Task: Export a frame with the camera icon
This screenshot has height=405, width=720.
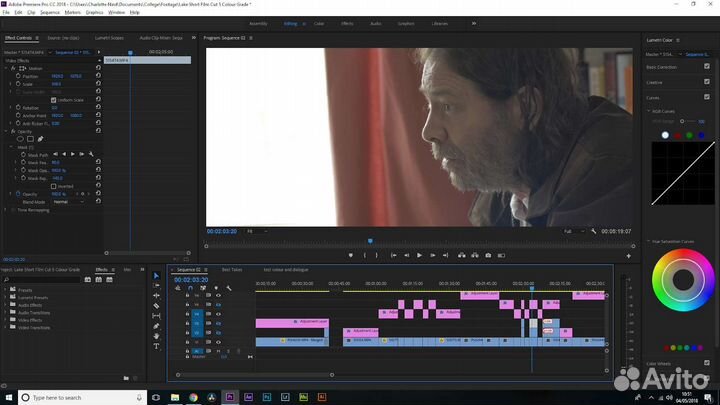Action: (x=488, y=255)
